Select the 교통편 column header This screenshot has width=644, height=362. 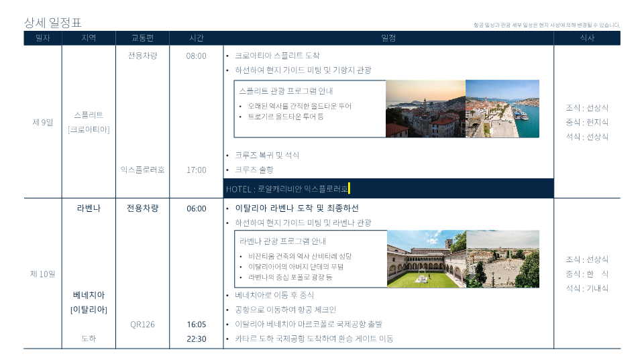(142, 38)
